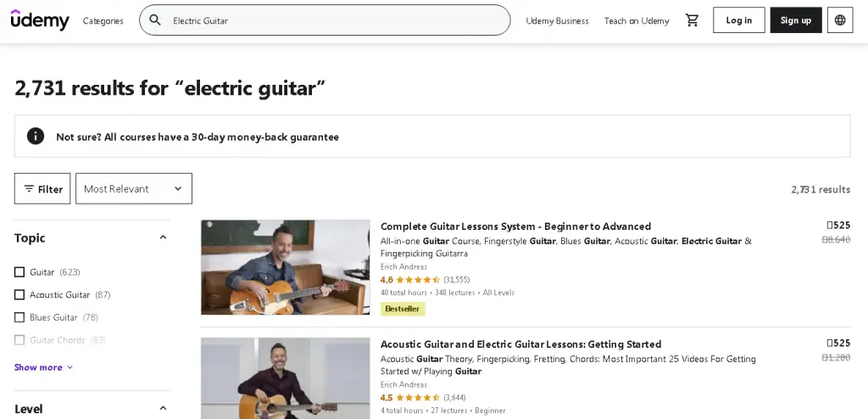This screenshot has height=419, width=868.
Task: Enable the Acoustic Guitar topic filter
Action: click(x=19, y=295)
